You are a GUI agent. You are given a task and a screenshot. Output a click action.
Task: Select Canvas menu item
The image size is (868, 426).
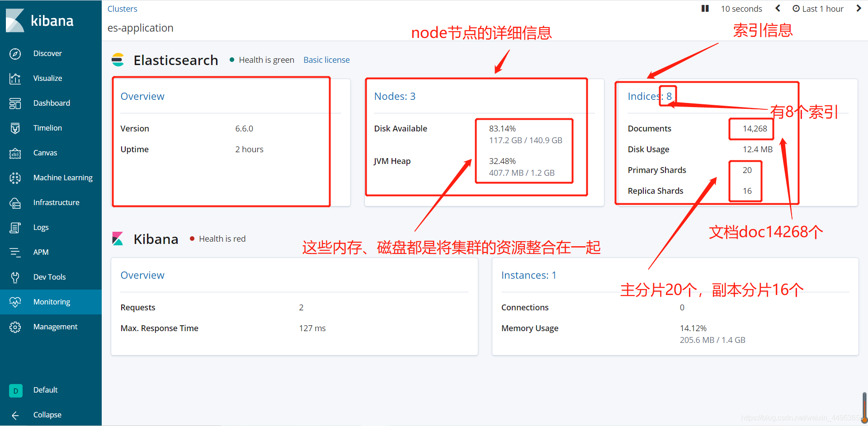tap(45, 153)
